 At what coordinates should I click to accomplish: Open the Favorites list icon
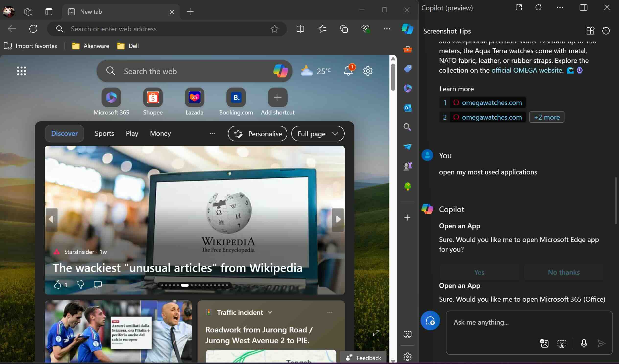(322, 29)
